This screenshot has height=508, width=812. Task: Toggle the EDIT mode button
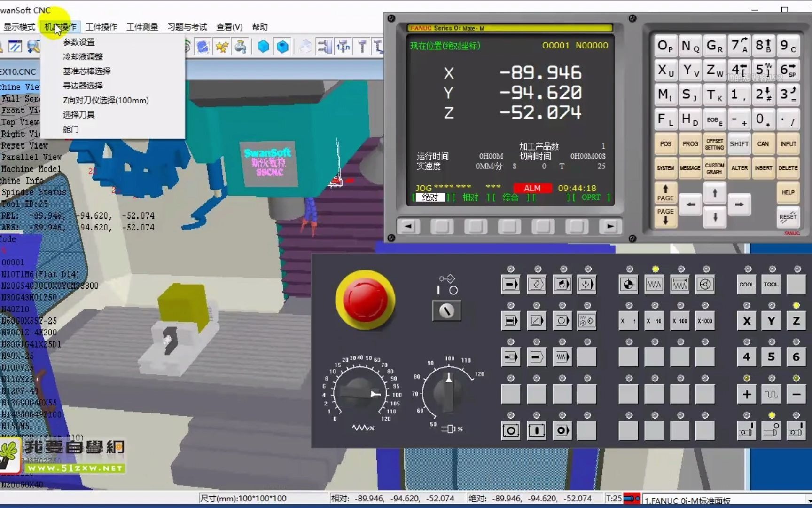537,284
